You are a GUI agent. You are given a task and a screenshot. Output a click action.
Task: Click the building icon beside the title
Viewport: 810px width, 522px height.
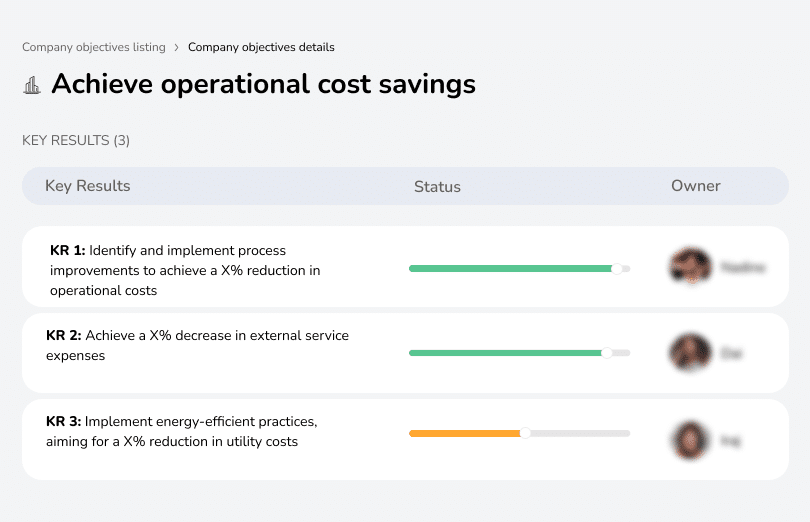(32, 85)
